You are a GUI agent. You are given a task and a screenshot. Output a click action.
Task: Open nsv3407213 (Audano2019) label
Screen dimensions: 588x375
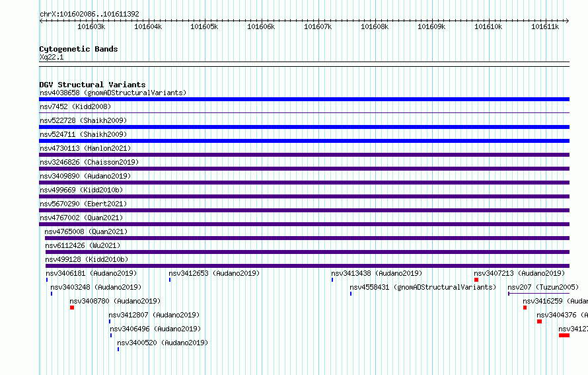click(x=519, y=273)
